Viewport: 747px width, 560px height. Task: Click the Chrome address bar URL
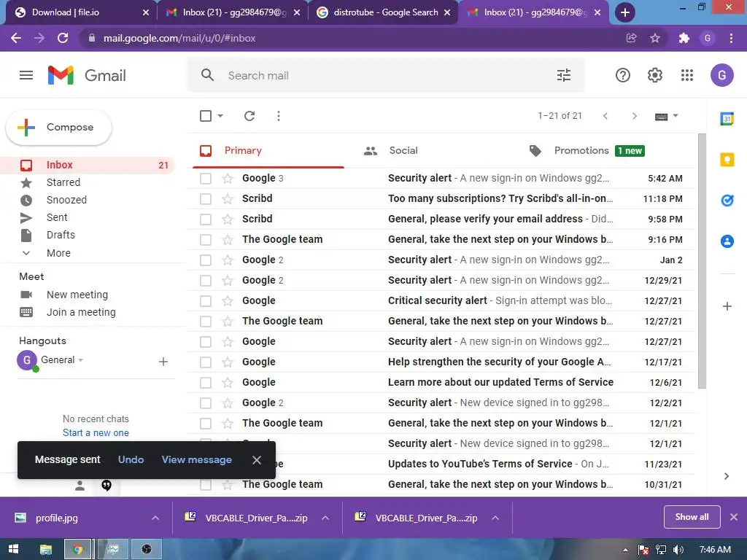[179, 38]
